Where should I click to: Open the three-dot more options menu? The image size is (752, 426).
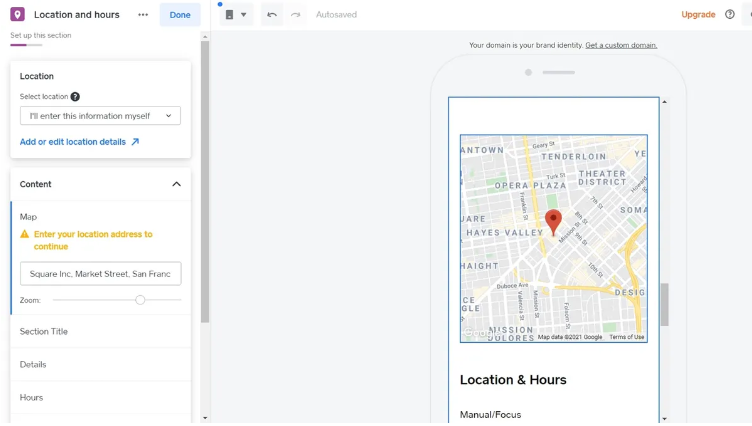point(143,14)
